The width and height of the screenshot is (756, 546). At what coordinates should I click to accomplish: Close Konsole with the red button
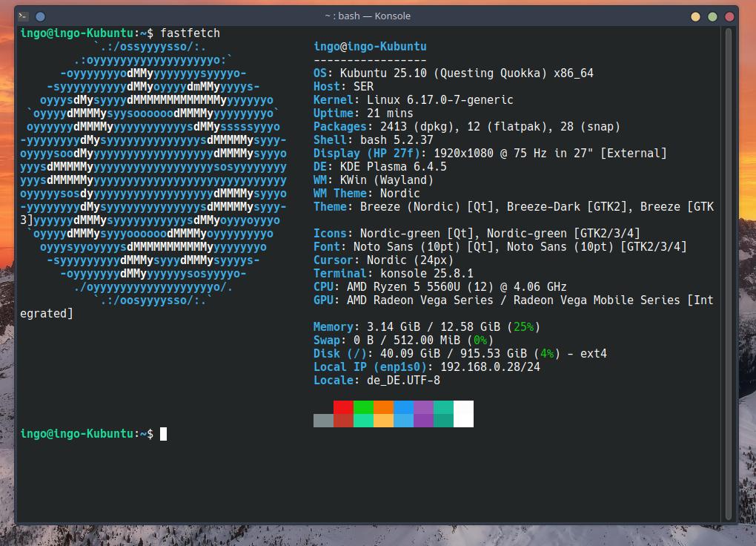729,16
